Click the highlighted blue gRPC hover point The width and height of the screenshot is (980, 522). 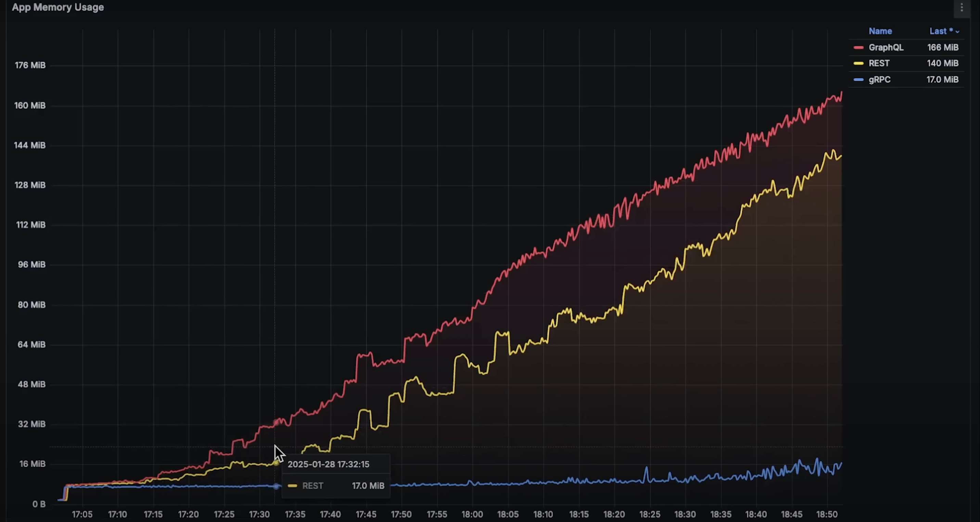pos(276,486)
